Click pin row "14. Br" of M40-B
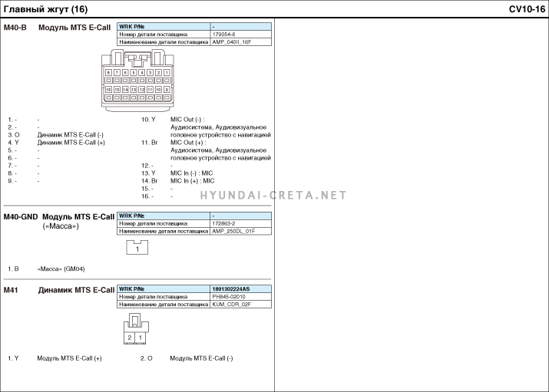Image resolution: width=549 pixels, height=392 pixels. point(150,181)
